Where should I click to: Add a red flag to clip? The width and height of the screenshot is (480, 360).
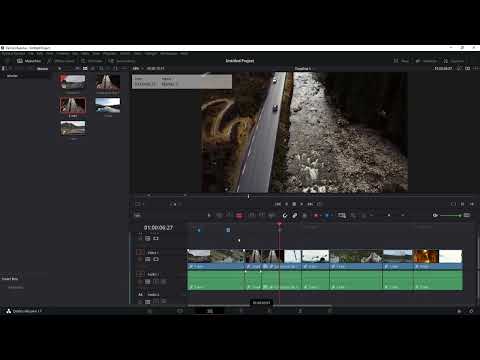point(316,216)
